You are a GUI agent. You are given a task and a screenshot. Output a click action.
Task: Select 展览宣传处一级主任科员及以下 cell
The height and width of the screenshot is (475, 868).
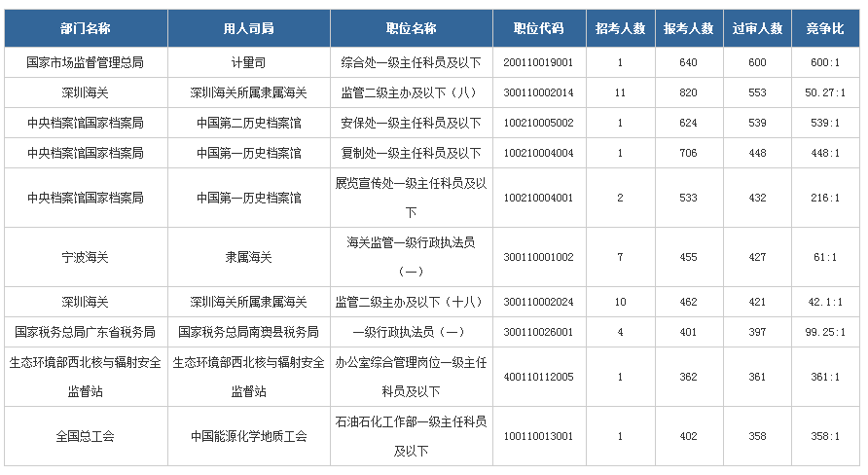pos(412,198)
